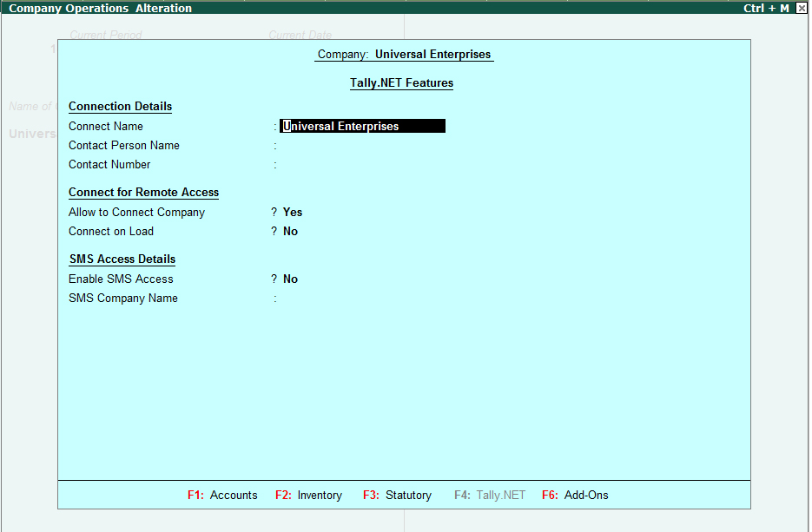
Task: Open the F2: Inventory features section
Action: [x=308, y=495]
